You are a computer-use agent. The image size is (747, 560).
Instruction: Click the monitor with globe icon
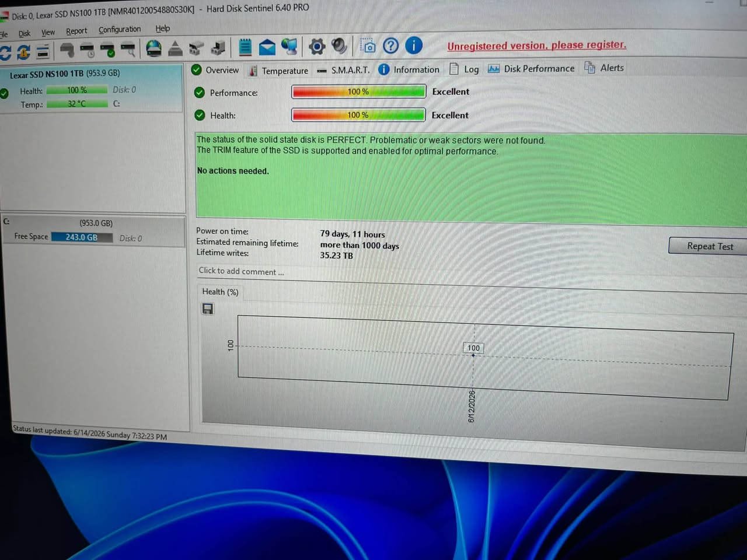(289, 46)
